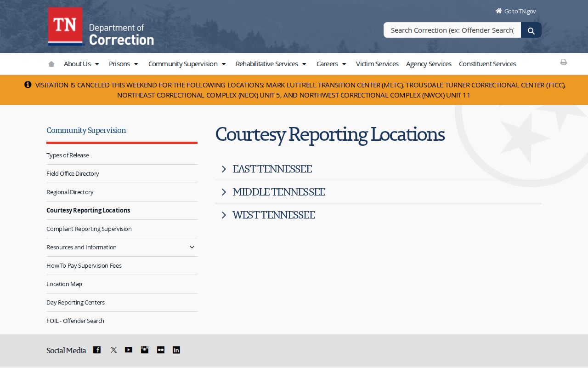Open the Rehabilitative Services dropdown
This screenshot has height=368, width=588.
[x=271, y=64]
